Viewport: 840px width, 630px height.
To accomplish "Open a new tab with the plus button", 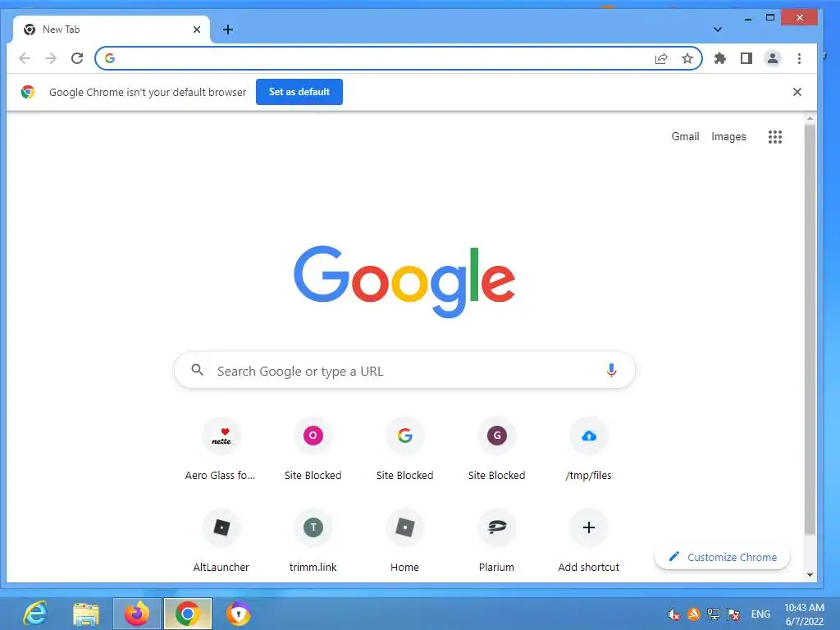I will pos(228,30).
